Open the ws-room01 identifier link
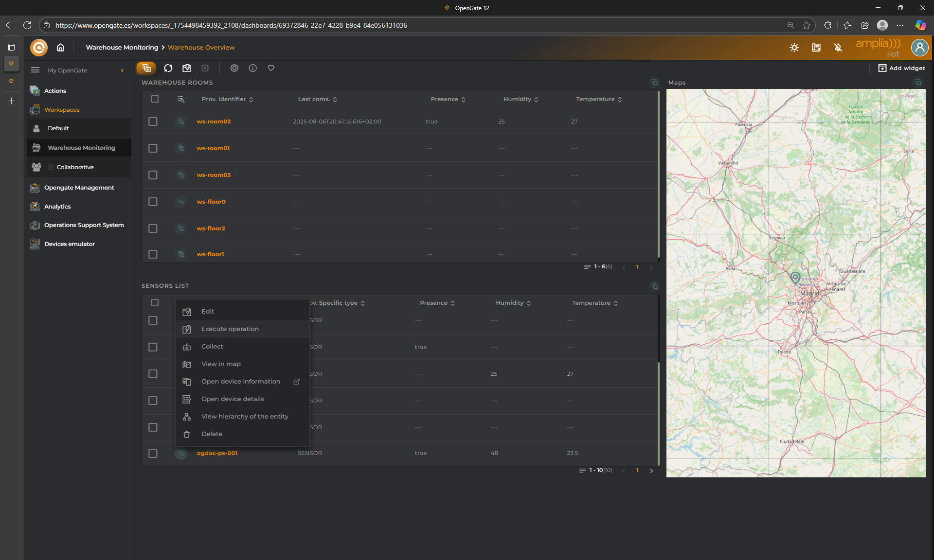The width and height of the screenshot is (934, 560). click(213, 148)
